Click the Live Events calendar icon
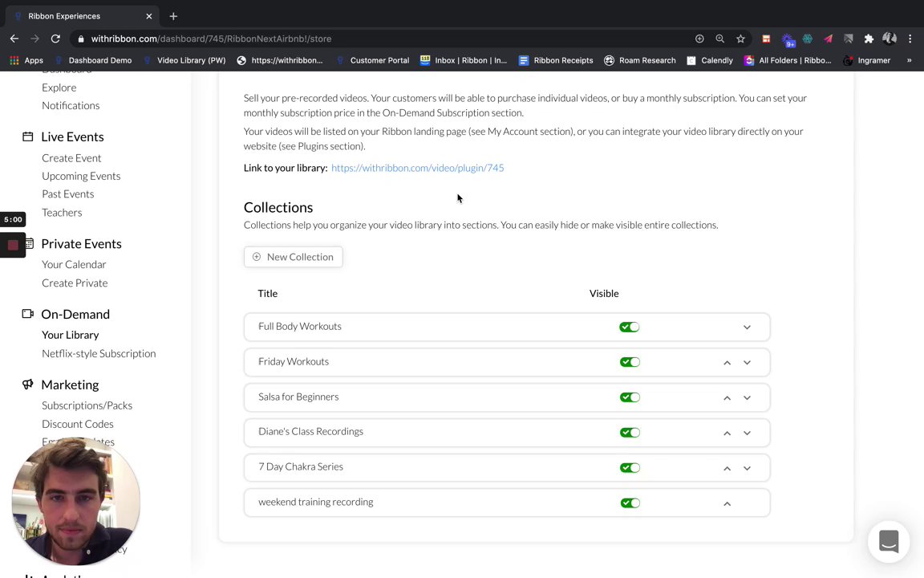The image size is (924, 578). pos(28,136)
